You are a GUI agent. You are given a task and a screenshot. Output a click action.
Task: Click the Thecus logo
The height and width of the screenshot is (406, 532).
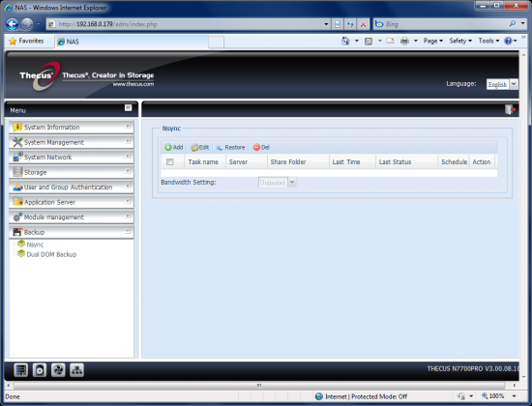pyautogui.click(x=40, y=75)
